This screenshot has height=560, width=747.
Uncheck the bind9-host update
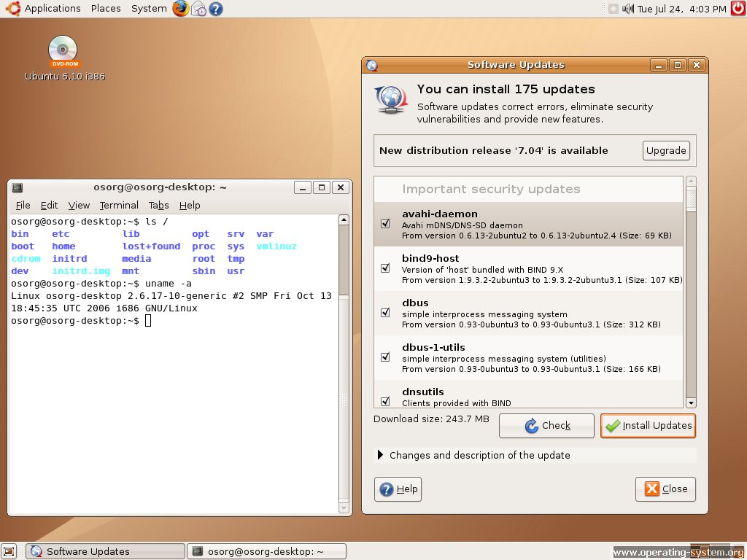(385, 268)
